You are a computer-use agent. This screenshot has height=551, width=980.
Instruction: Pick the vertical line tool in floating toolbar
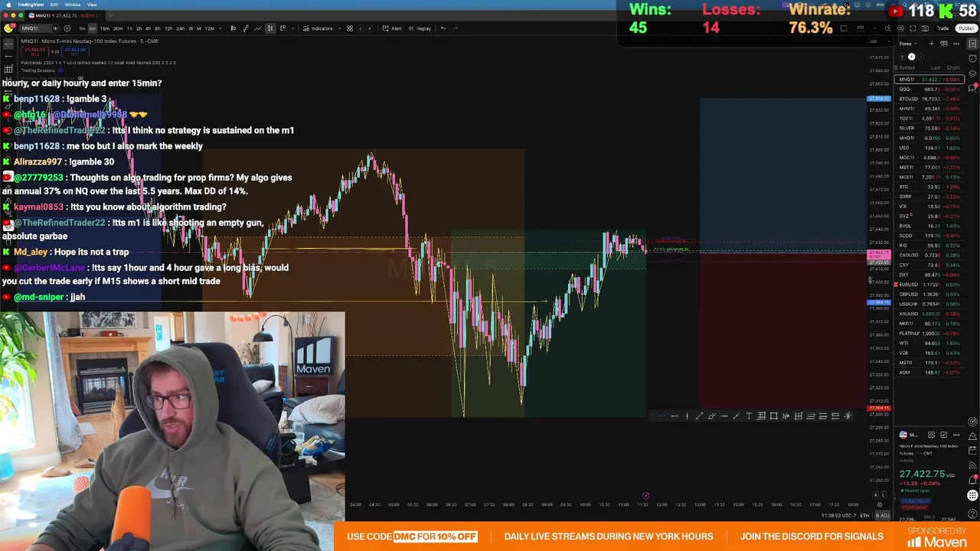coord(687,416)
